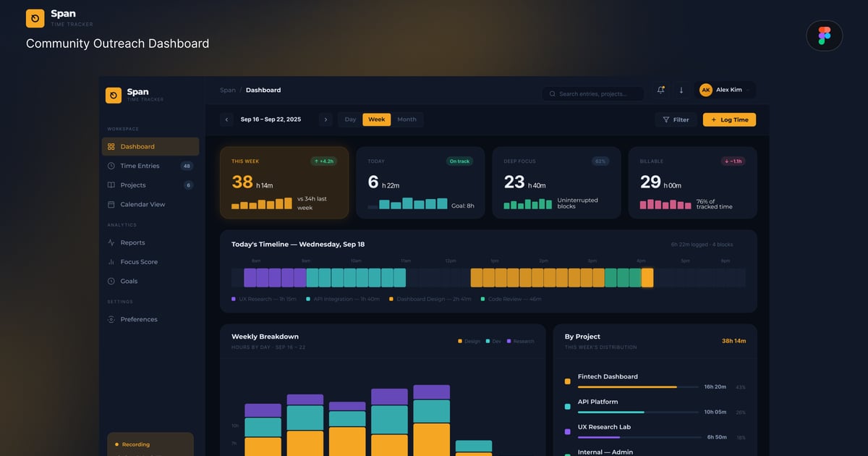Click the Preferences gear icon
Screen dimensions: 868x456
(x=111, y=319)
